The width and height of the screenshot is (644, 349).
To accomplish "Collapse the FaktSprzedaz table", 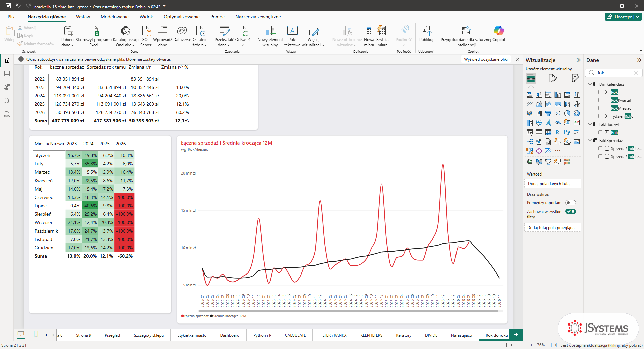I will 590,140.
